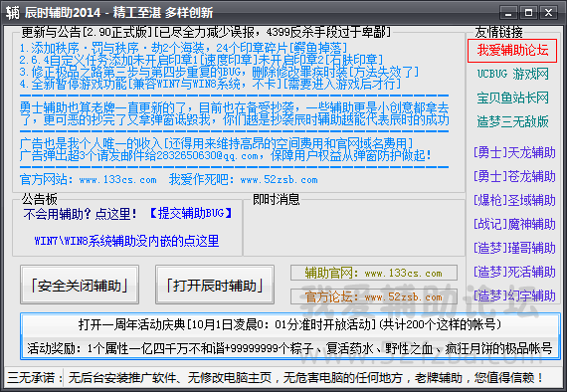Screen dimensions: 567x392
Task: Click the 官方网站 www.133cs.com text in the announcement
Action: [x=89, y=179]
